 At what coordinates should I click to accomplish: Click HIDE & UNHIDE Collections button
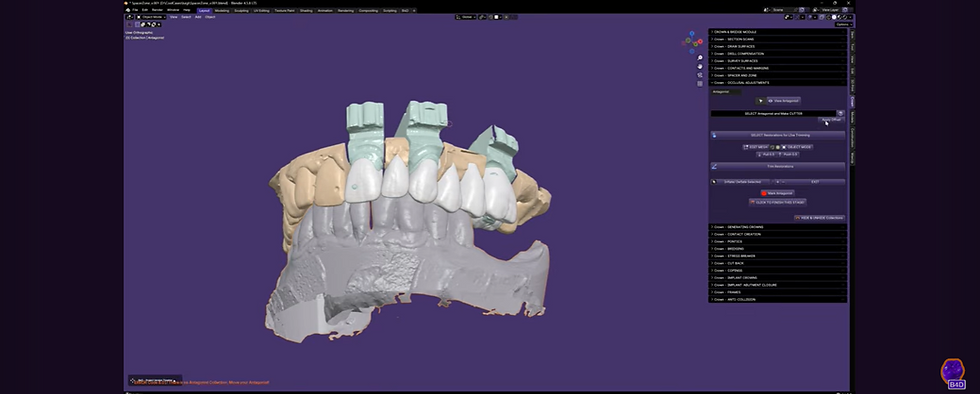pyautogui.click(x=819, y=218)
